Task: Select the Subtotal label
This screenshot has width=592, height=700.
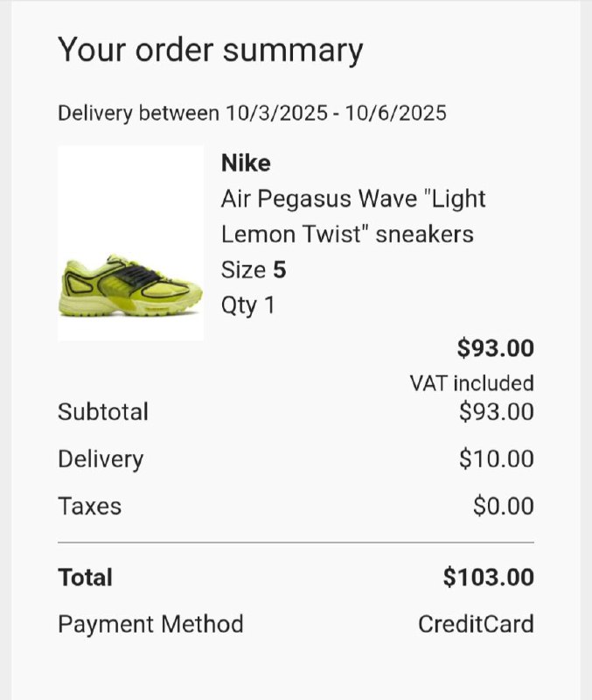Action: [103, 411]
